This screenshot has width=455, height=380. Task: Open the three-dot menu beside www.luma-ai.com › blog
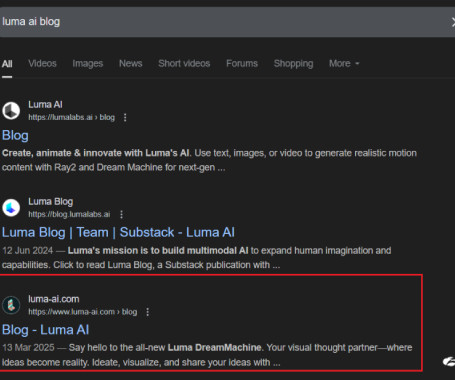coord(147,312)
